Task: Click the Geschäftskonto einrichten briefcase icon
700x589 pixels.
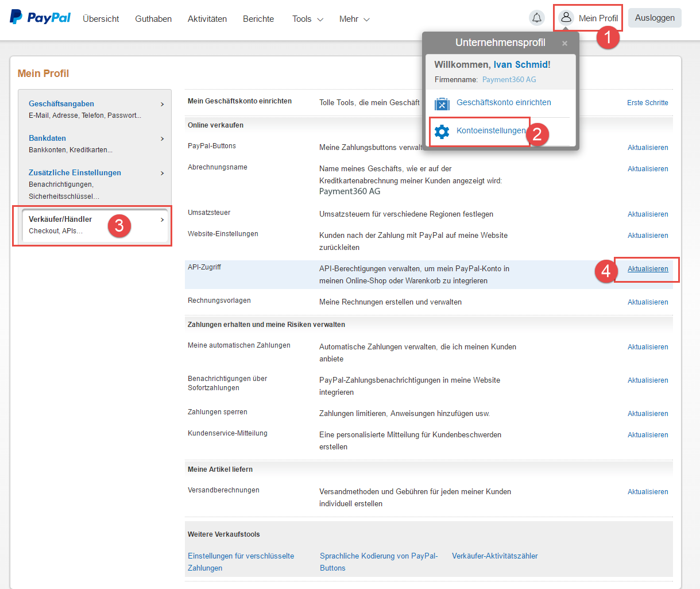Action: pos(442,103)
